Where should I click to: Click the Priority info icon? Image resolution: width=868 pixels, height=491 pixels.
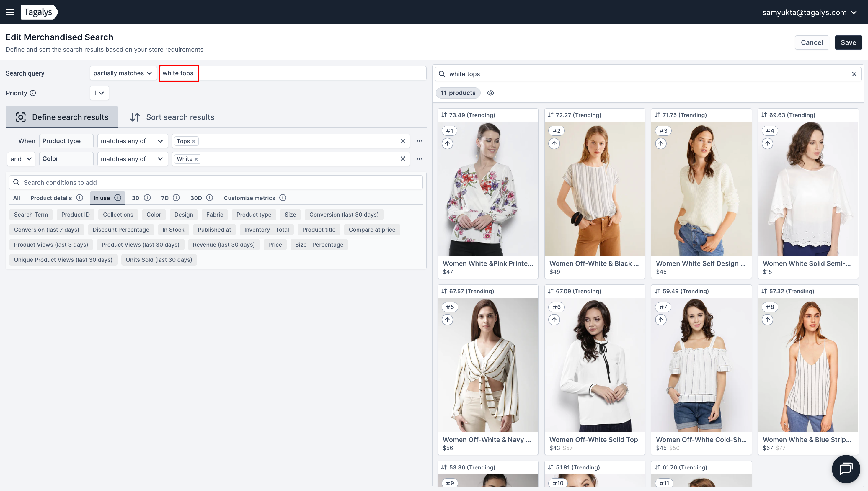tap(33, 93)
